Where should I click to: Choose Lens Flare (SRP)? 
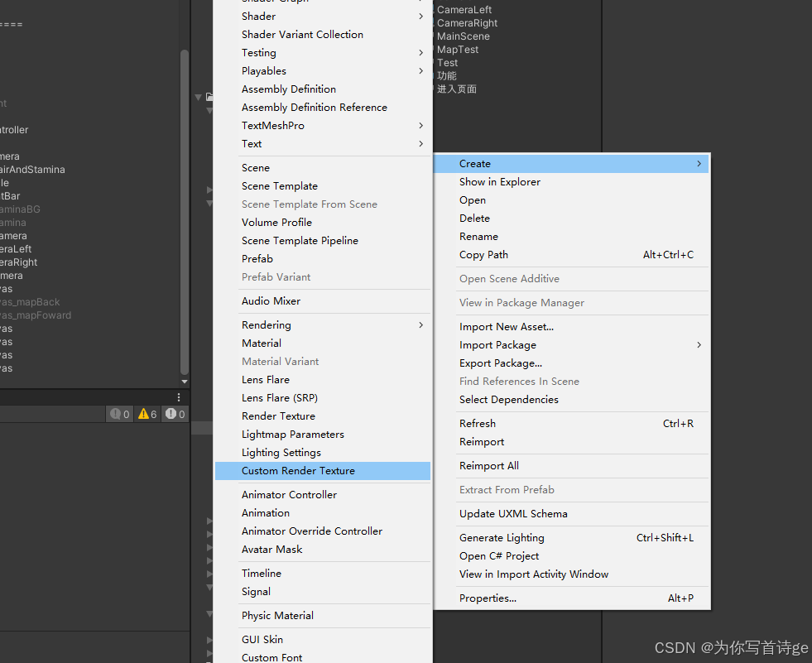click(x=323, y=398)
